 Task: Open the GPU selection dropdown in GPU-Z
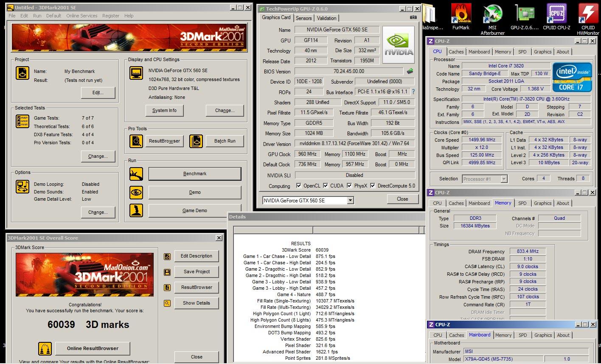coord(350,200)
